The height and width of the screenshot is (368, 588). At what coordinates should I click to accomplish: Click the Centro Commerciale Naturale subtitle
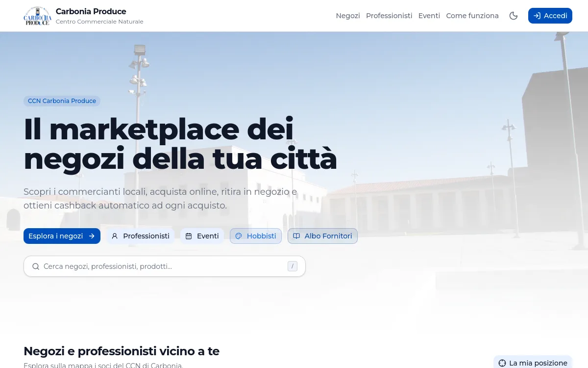click(99, 22)
